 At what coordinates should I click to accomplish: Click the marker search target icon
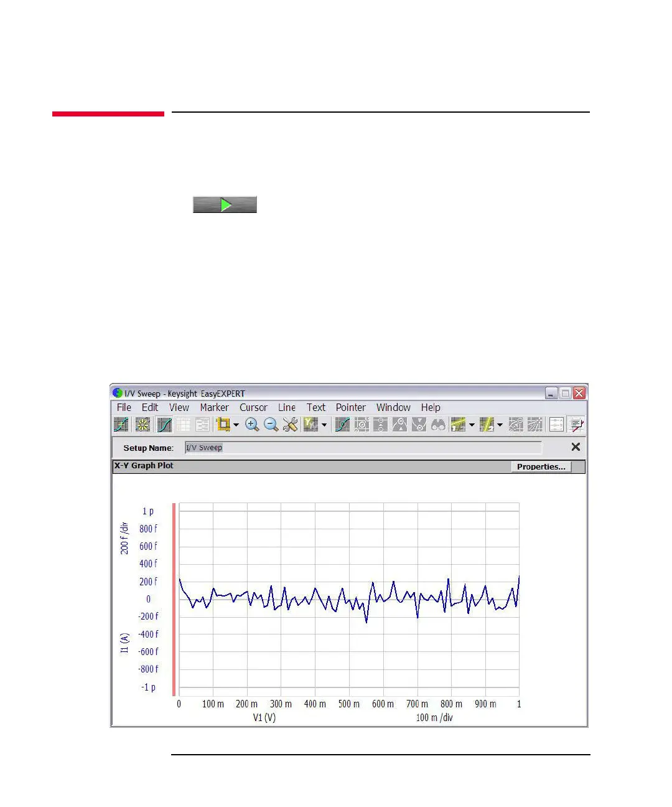(362, 425)
